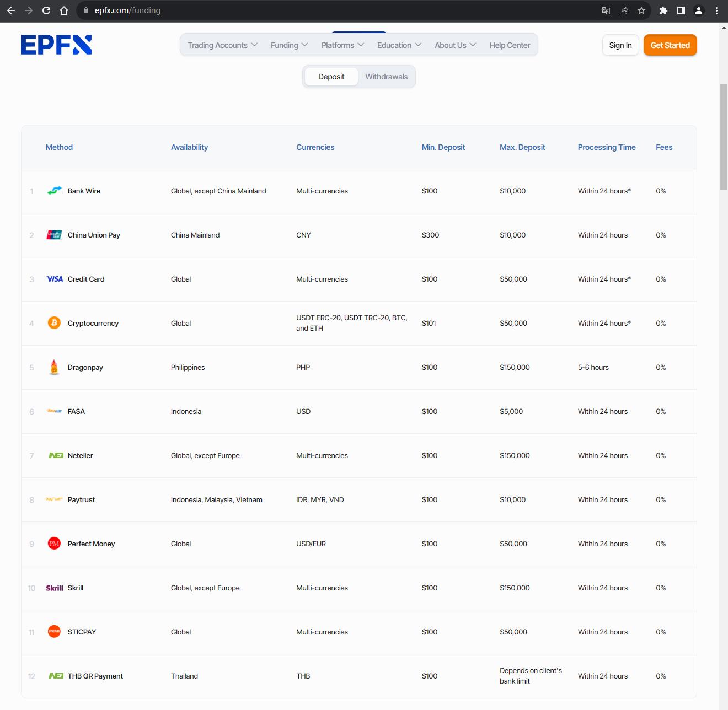Go to the Help Center
This screenshot has width=728, height=710.
coord(510,45)
